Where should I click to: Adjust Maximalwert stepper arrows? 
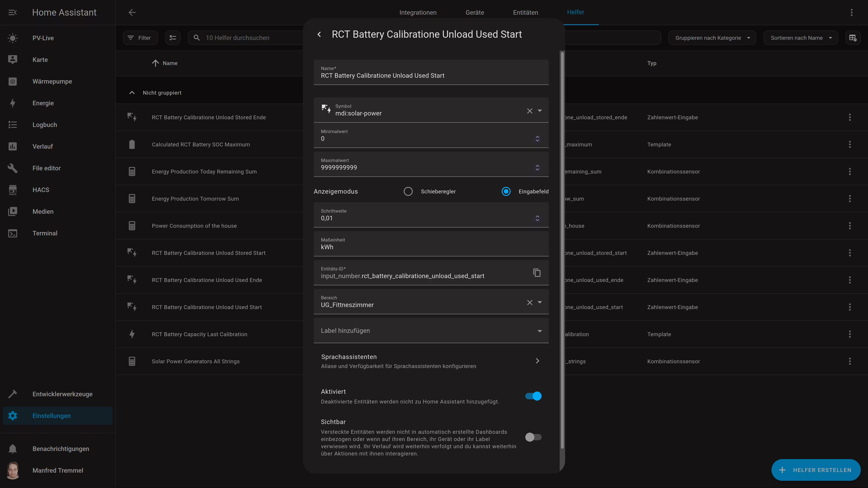coord(538,168)
